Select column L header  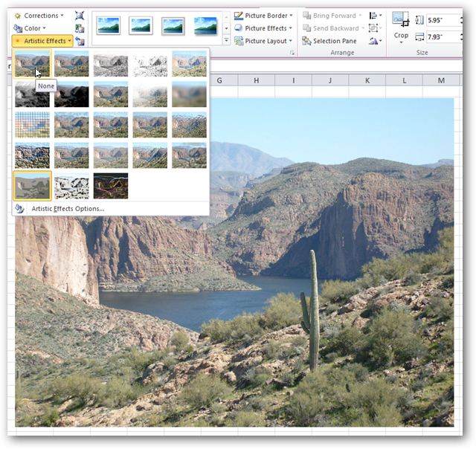point(405,81)
